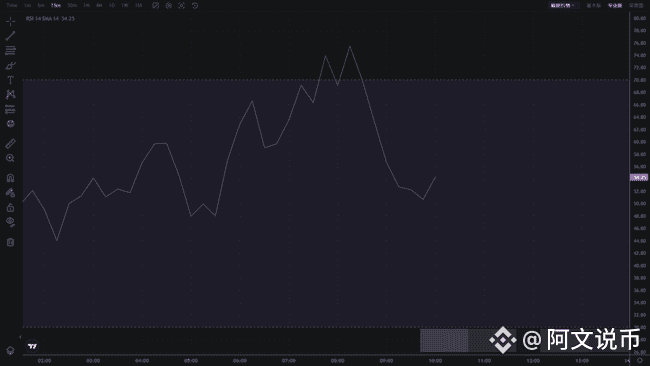
Task: Switch to the 15m interval
Action: [x=56, y=5]
